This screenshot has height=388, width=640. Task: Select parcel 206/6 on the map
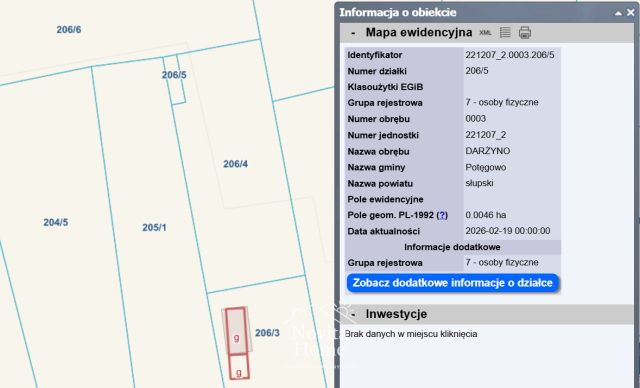click(69, 29)
